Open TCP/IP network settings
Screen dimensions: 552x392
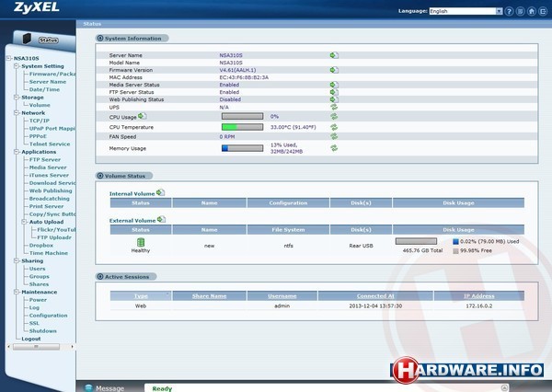39,121
